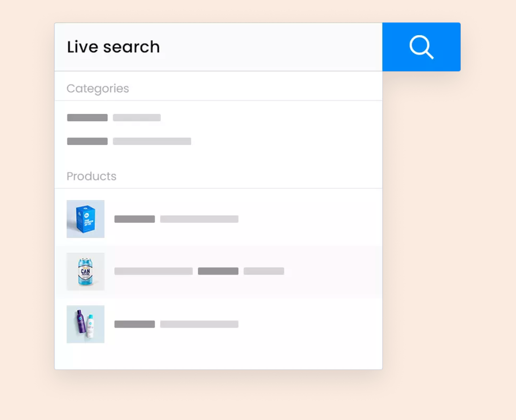Open the CAN beverage product thumbnail

click(x=85, y=271)
